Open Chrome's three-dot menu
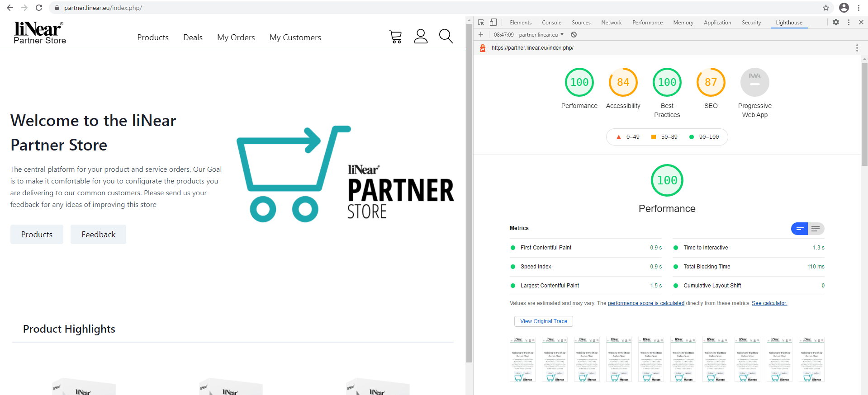This screenshot has height=395, width=868. [859, 8]
